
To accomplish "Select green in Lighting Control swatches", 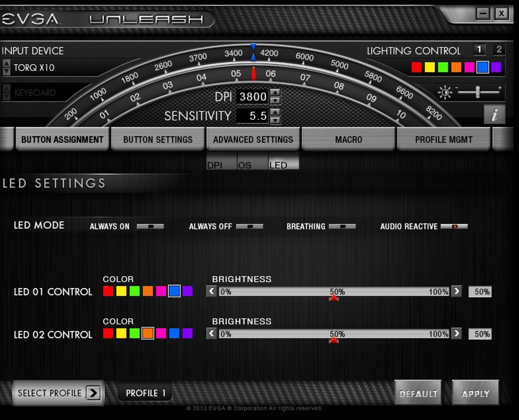I will point(443,67).
